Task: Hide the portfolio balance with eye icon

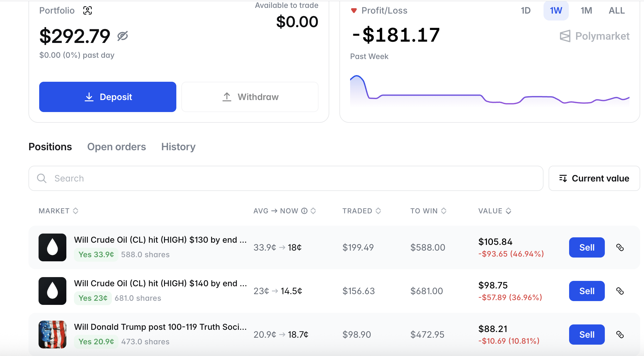Action: (x=123, y=36)
